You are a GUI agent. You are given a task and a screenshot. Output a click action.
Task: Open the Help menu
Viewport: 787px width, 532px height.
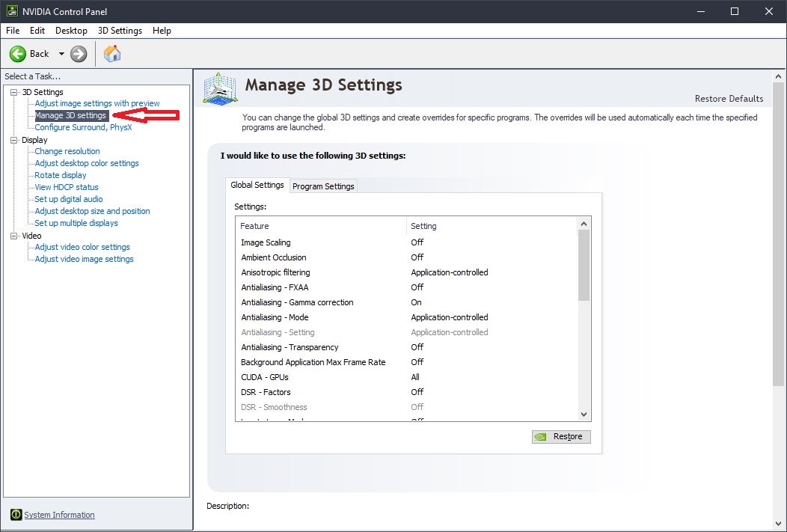162,31
